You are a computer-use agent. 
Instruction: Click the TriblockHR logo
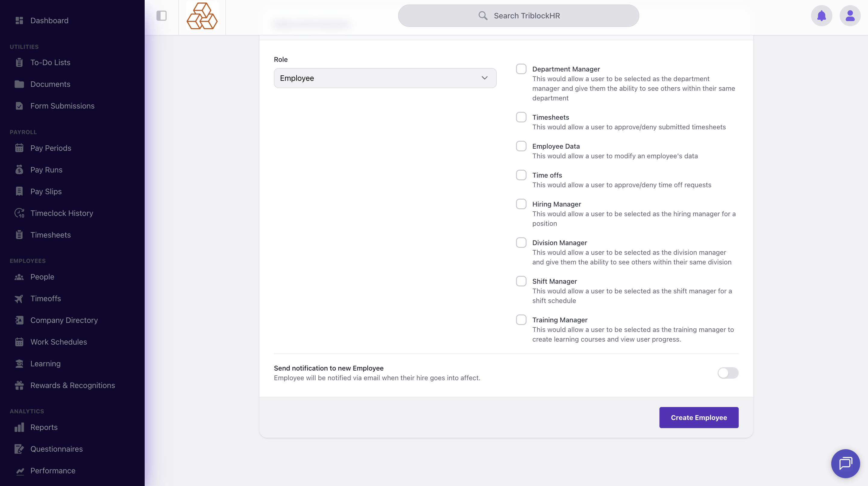(x=202, y=16)
